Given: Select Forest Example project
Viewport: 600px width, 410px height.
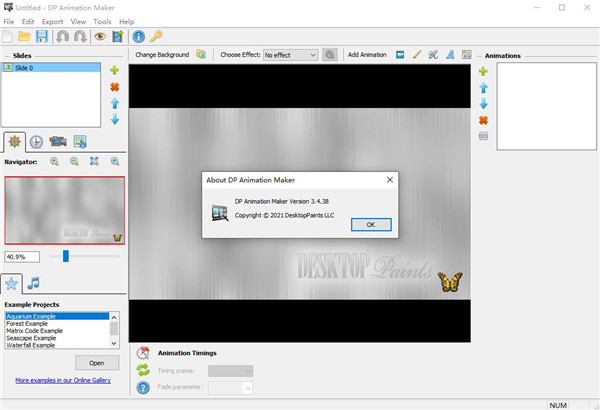Looking at the screenshot, I should click(x=57, y=323).
